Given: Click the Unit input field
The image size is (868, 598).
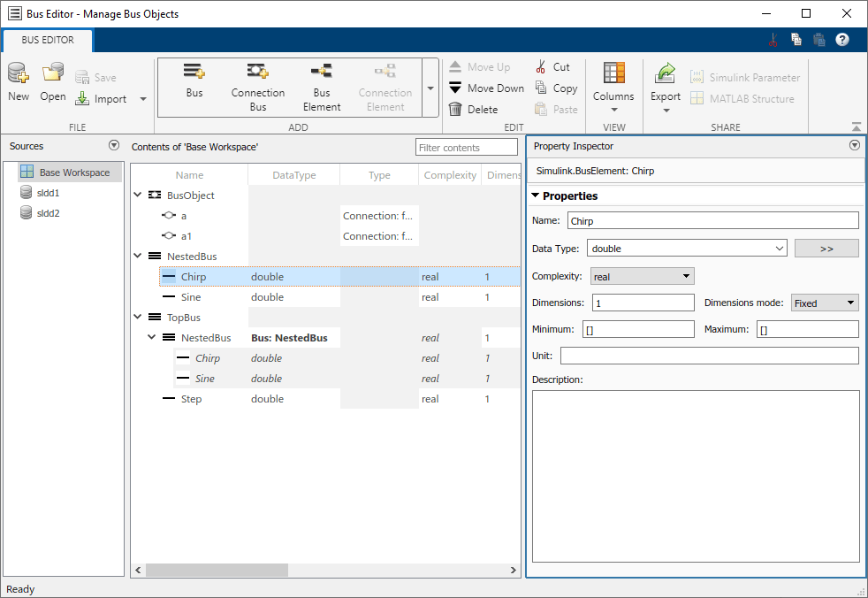Looking at the screenshot, I should point(709,356).
